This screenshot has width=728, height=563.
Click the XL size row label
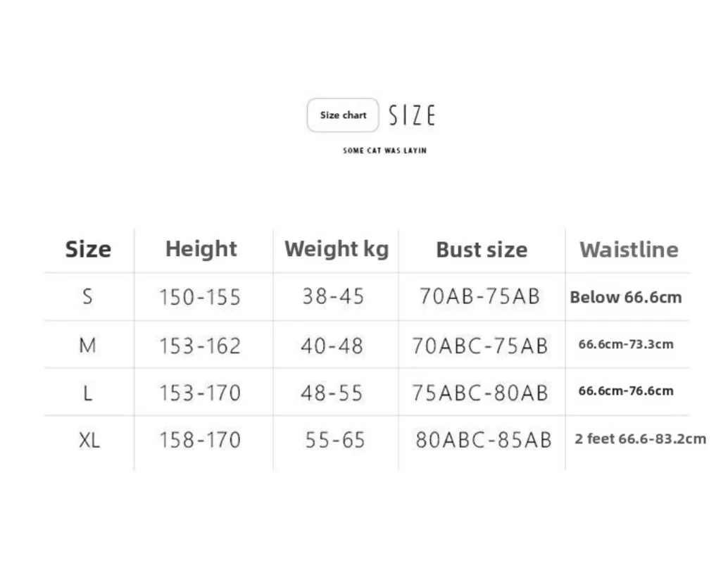[89, 440]
